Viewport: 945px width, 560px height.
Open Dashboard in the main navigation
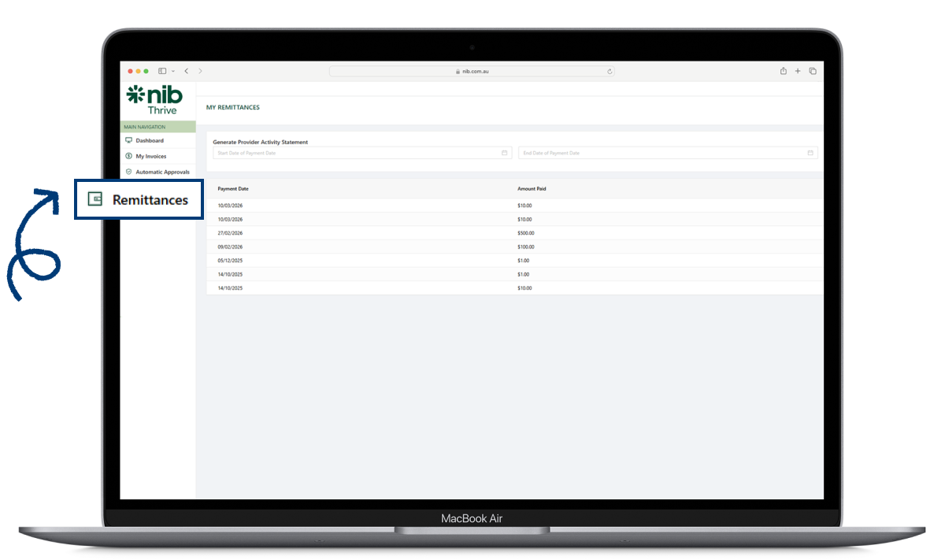[x=149, y=140]
